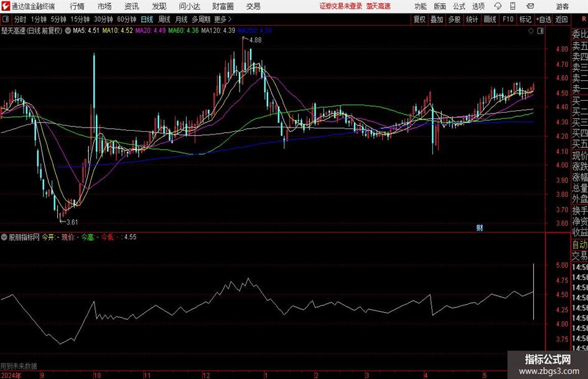Click the blue 财 marker on chart
The width and height of the screenshot is (588, 379).
479,228
